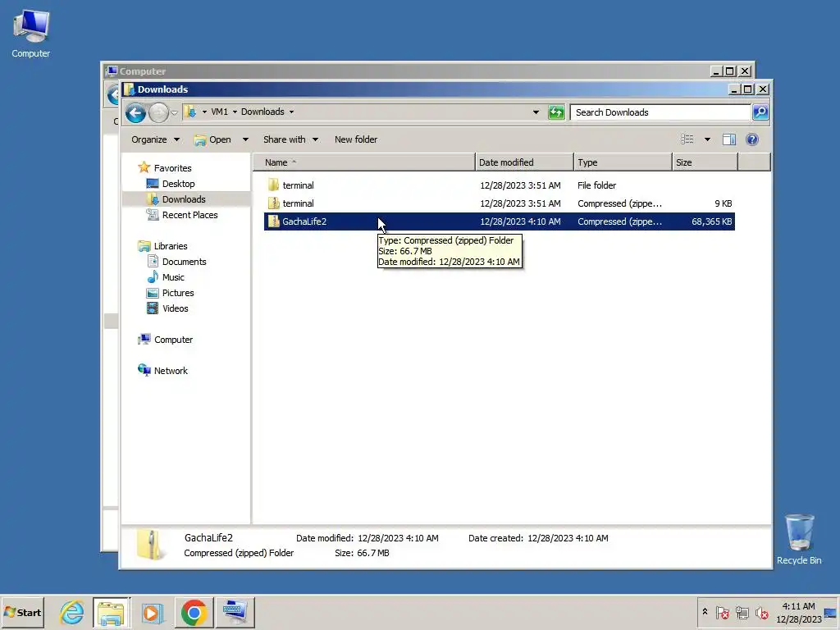Open the Start menu
This screenshot has width=840, height=630.
(x=22, y=612)
